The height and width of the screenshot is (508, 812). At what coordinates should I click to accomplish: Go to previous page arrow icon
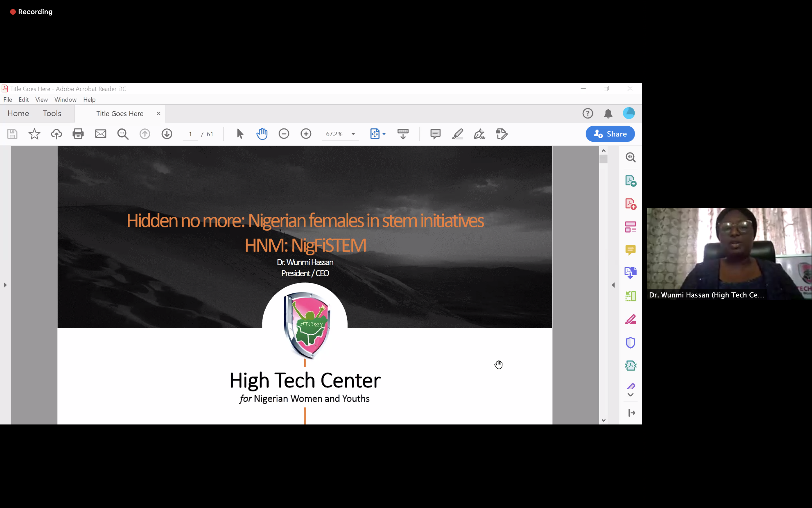tap(145, 134)
